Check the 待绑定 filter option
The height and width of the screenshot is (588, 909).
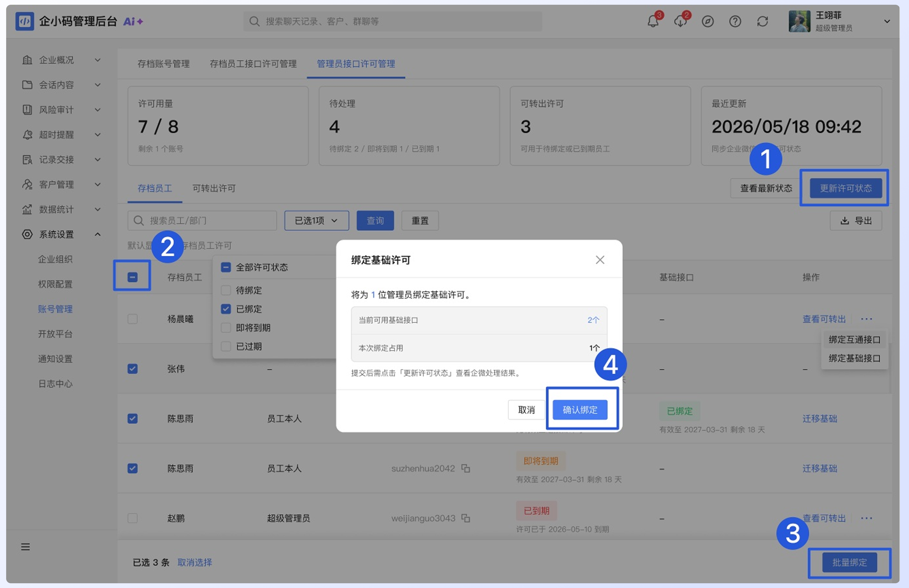tap(226, 290)
